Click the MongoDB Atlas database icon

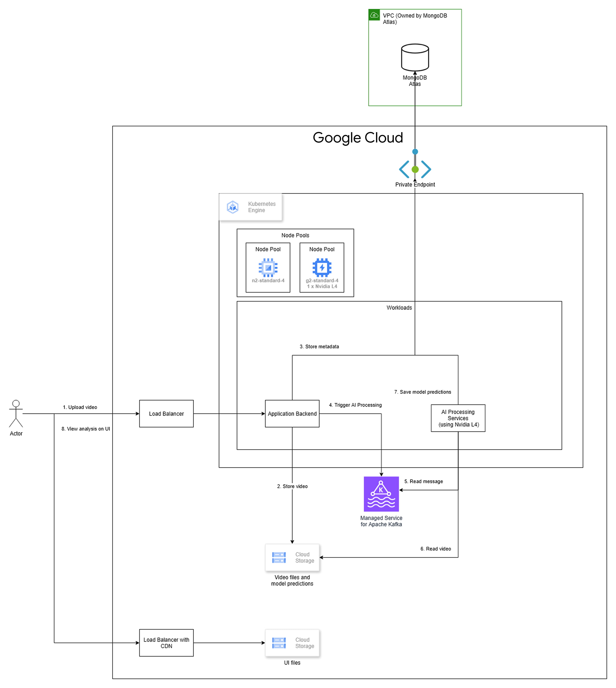[x=415, y=58]
